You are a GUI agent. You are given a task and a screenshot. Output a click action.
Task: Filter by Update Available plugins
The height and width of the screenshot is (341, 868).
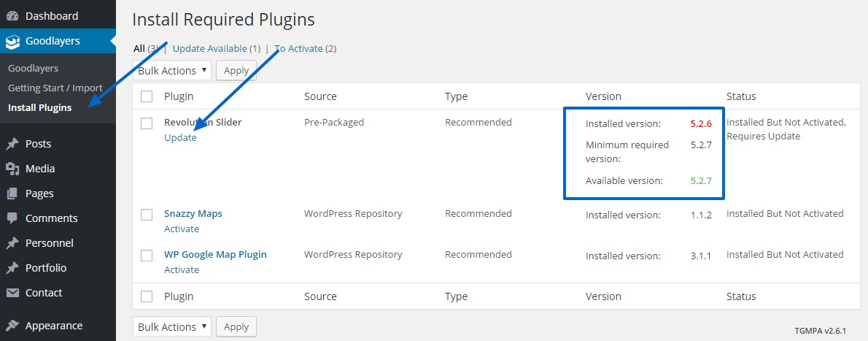(209, 48)
